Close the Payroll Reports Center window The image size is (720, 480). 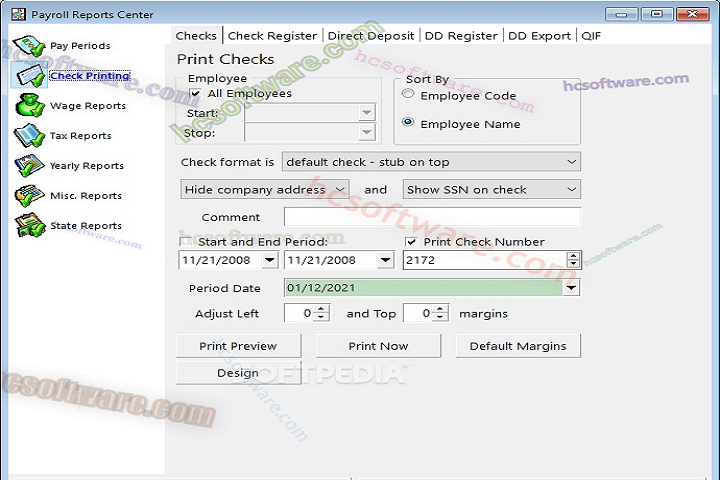[x=692, y=14]
